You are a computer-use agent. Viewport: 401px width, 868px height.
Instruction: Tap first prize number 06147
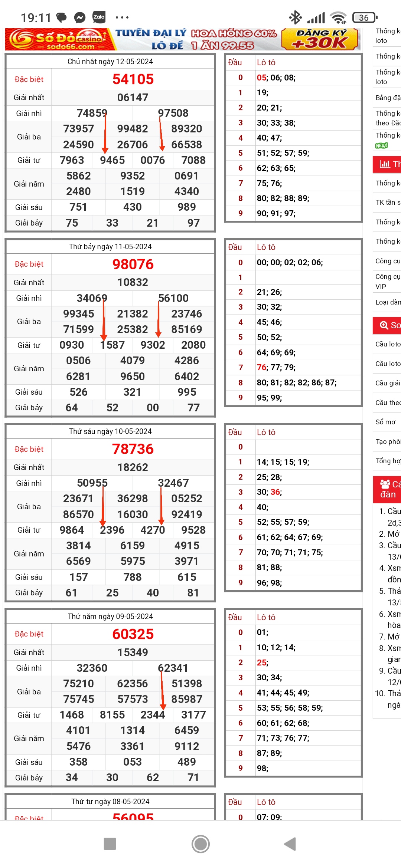[x=133, y=98]
